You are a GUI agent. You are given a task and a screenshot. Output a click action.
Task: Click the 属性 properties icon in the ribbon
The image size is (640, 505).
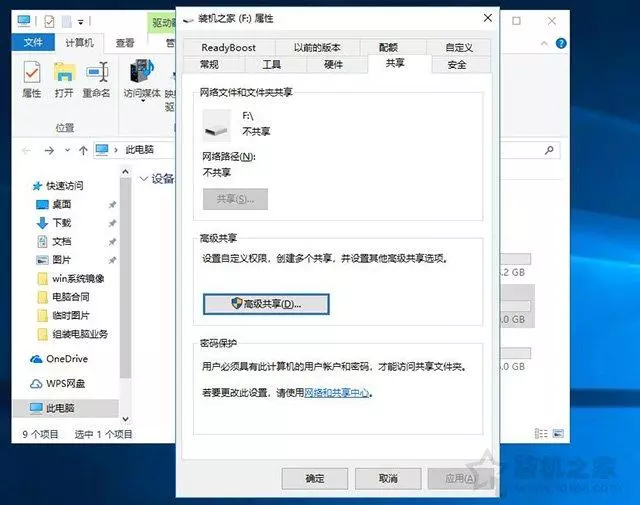pyautogui.click(x=31, y=80)
